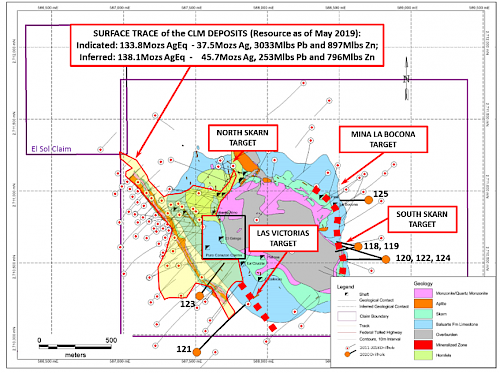Click the El Sol Claim label
This screenshot has width=500, height=373.
pos(51,149)
